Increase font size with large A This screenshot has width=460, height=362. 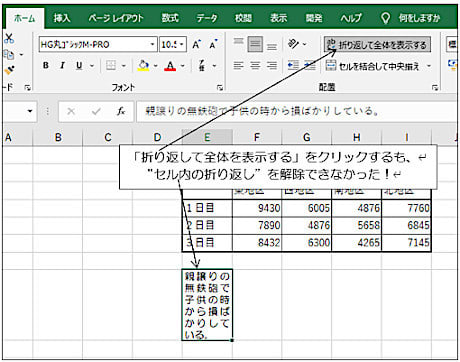point(197,44)
